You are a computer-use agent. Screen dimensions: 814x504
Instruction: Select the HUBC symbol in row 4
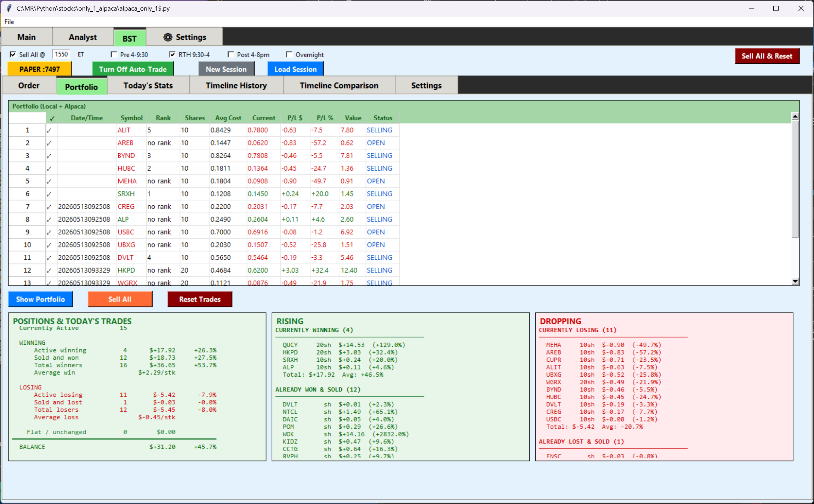point(126,168)
